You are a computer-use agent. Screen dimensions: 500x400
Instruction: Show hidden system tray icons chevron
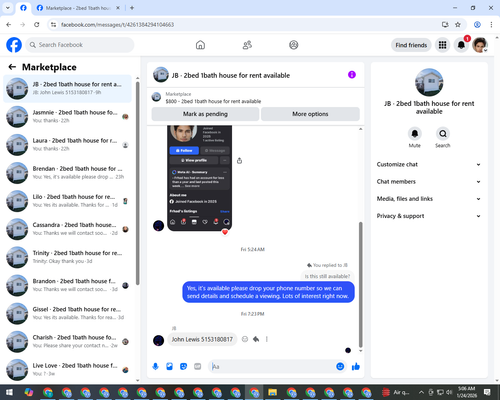pos(421,392)
